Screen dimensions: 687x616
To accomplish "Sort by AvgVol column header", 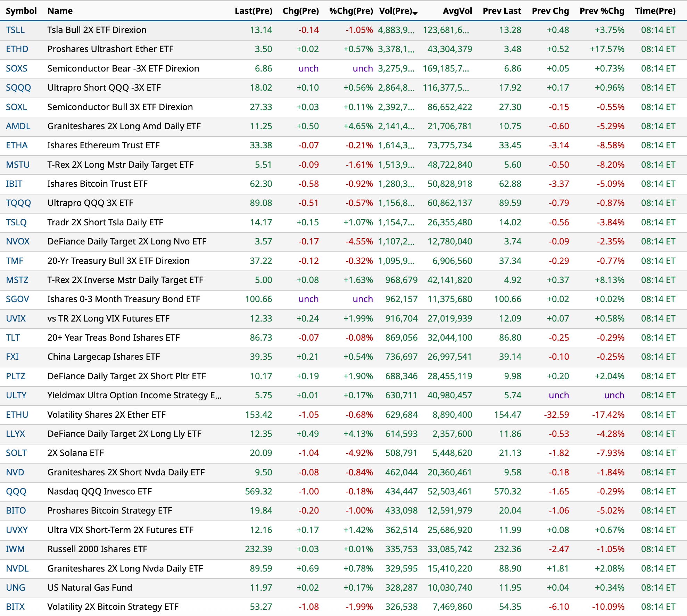I will point(457,11).
